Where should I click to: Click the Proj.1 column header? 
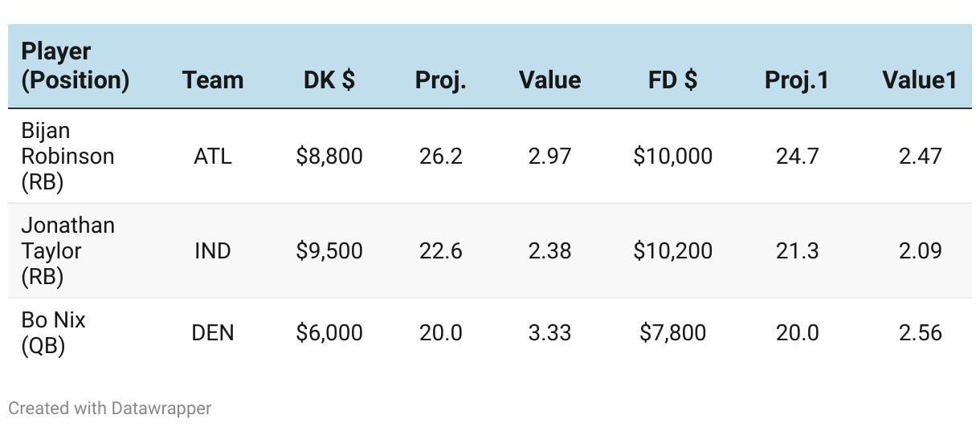point(797,80)
